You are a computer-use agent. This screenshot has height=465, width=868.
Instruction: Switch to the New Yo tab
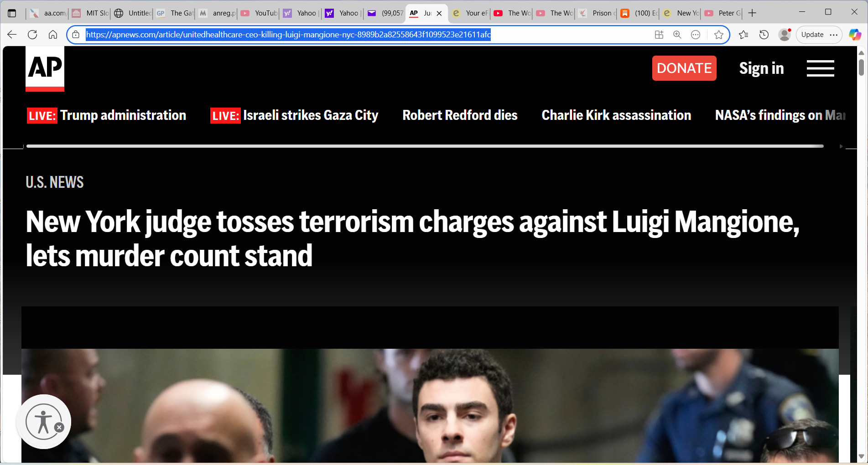(x=681, y=13)
